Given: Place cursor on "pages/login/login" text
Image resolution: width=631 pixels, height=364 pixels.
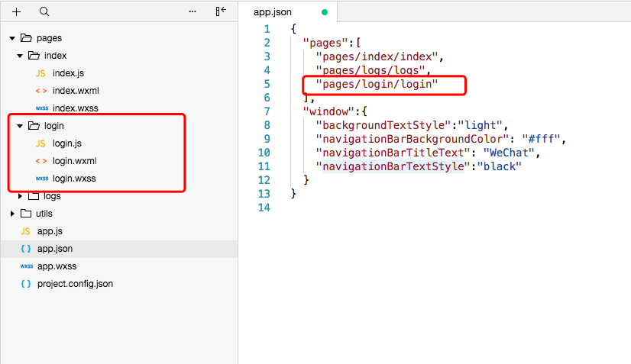Looking at the screenshot, I should 377,84.
